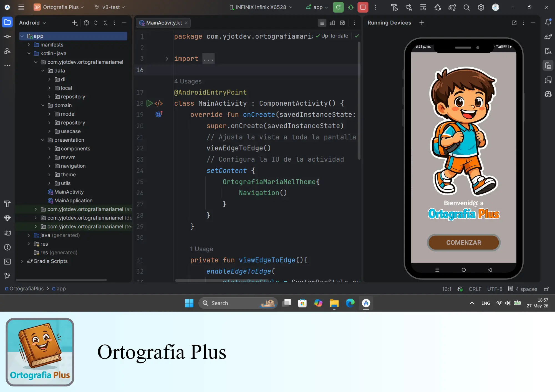
Task: Open More tool windows ellipsis
Action: 7,65
